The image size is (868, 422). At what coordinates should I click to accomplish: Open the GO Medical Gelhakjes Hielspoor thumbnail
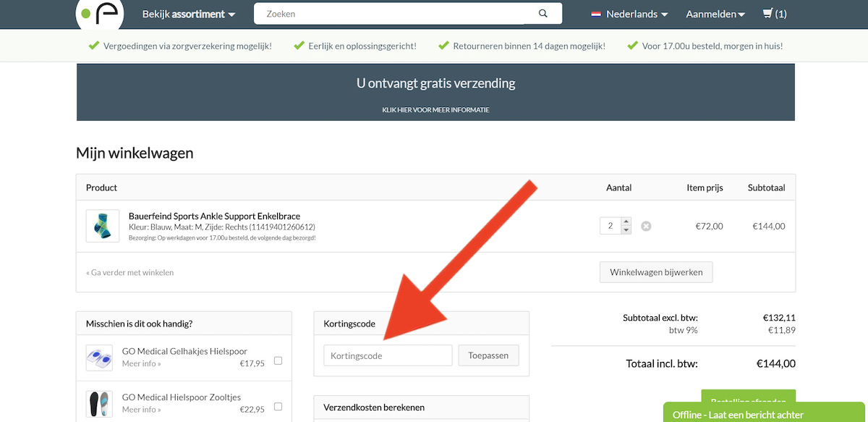(99, 358)
